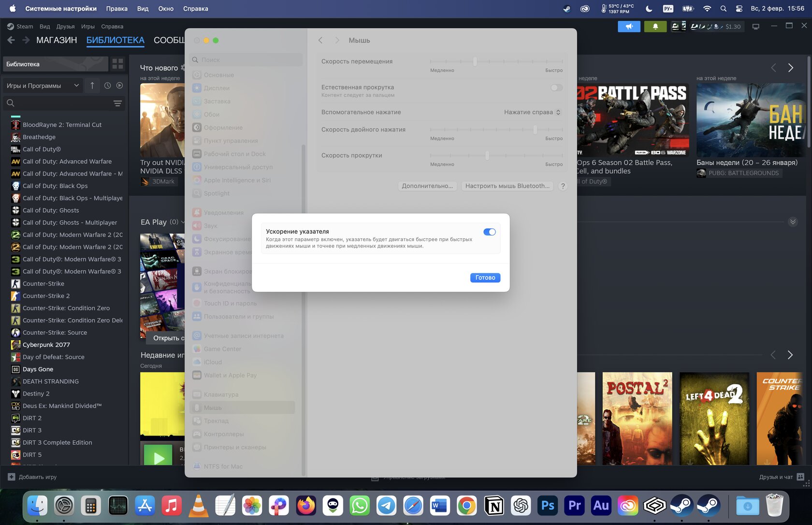This screenshot has height=525, width=812.
Task: Select Counter-Strike 2 in game list
Action: click(46, 296)
